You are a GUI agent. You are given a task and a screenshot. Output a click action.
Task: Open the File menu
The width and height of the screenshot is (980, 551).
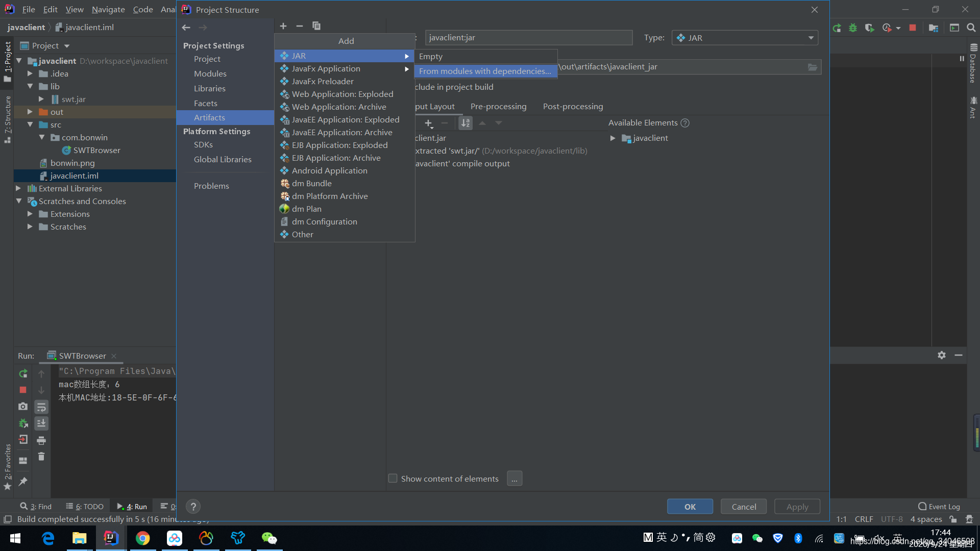coord(29,10)
